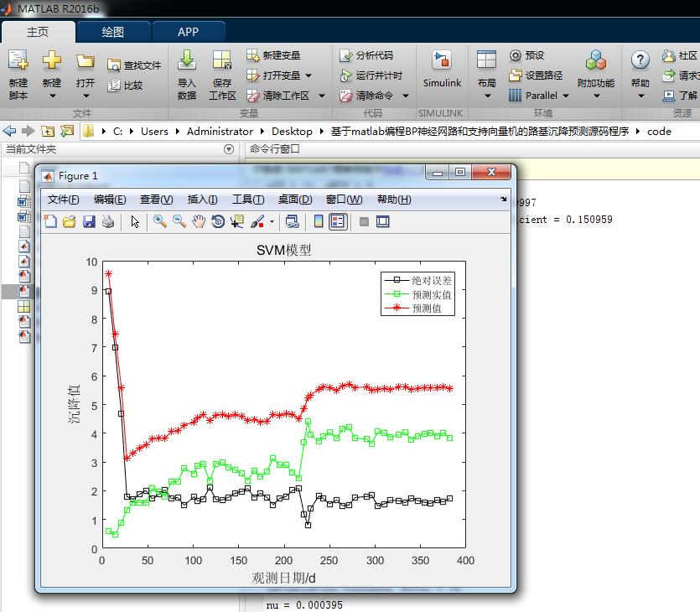Switch to the APP ribbon tab
The height and width of the screenshot is (612, 700).
click(x=188, y=32)
